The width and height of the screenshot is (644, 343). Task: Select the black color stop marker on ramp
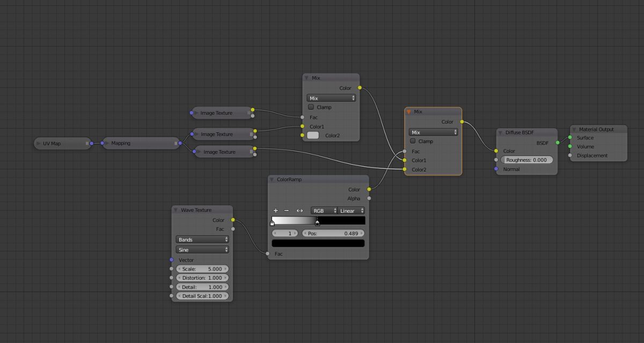[317, 222]
